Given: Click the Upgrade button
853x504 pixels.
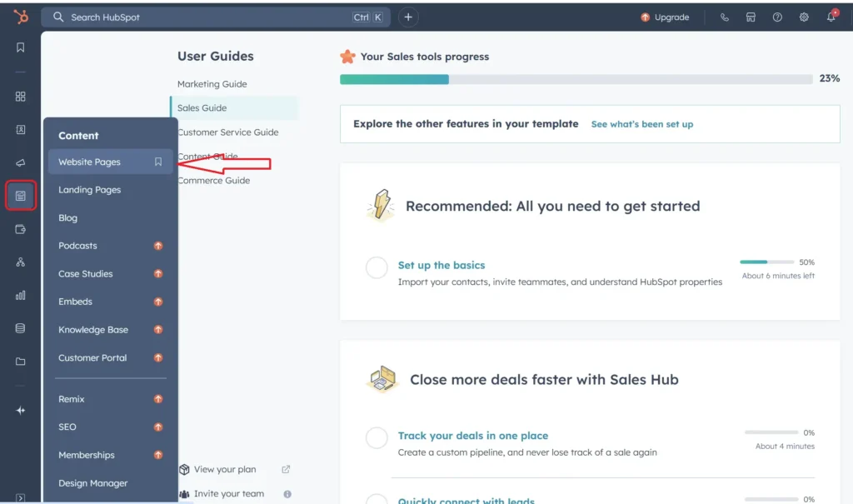Looking at the screenshot, I should coord(665,17).
